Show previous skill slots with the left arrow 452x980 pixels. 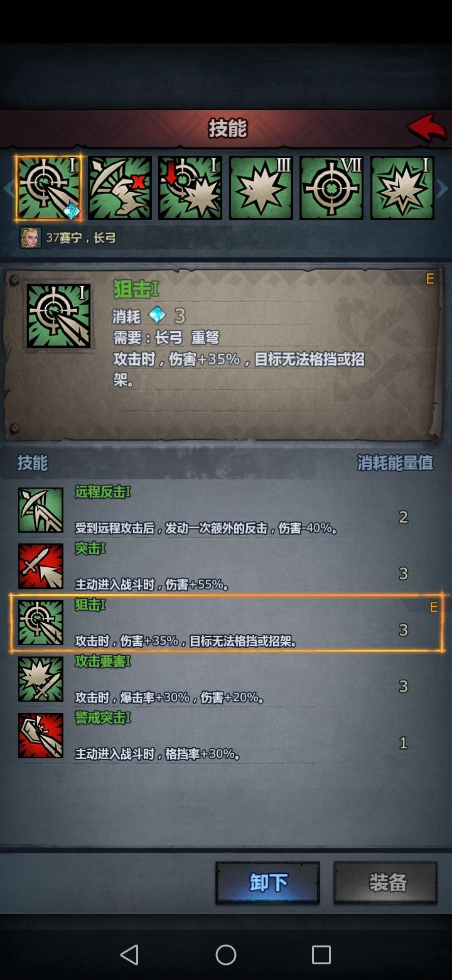(7, 188)
